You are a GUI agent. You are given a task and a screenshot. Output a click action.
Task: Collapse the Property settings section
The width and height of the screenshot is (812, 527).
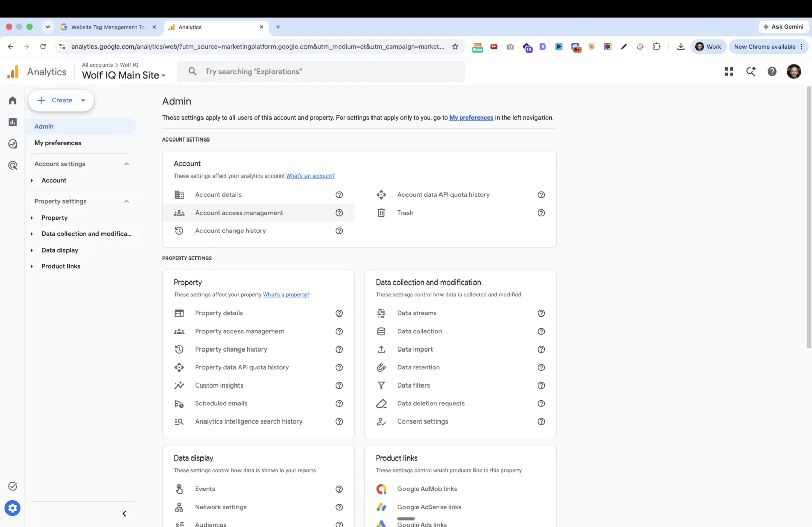[127, 201]
